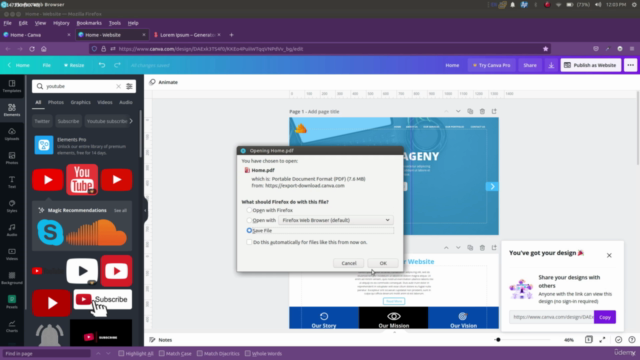Bookmark this page with the star icon
This screenshot has height=360, width=640.
pyautogui.click(x=545, y=49)
